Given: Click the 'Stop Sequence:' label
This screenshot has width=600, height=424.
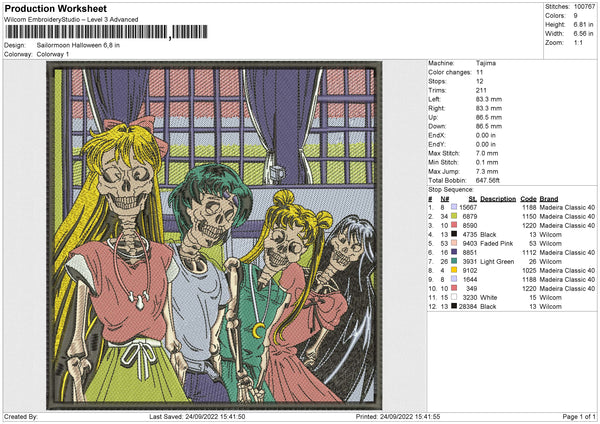Looking at the screenshot, I should point(451,189).
